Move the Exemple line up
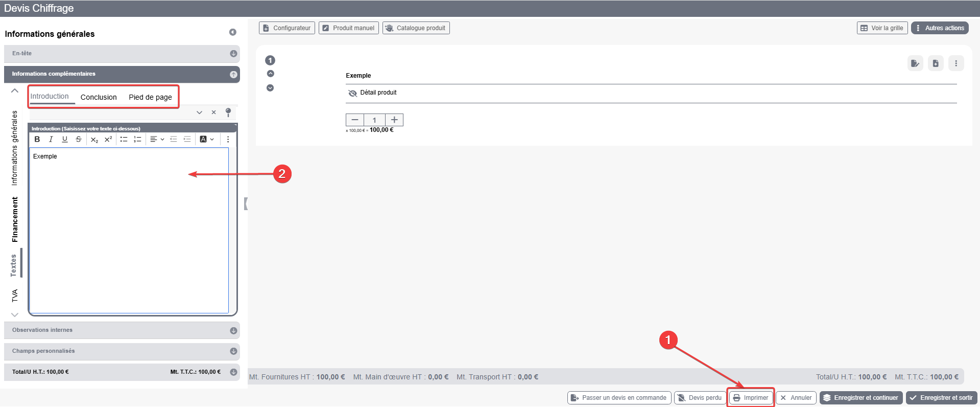Image resolution: width=980 pixels, height=407 pixels. click(x=271, y=74)
